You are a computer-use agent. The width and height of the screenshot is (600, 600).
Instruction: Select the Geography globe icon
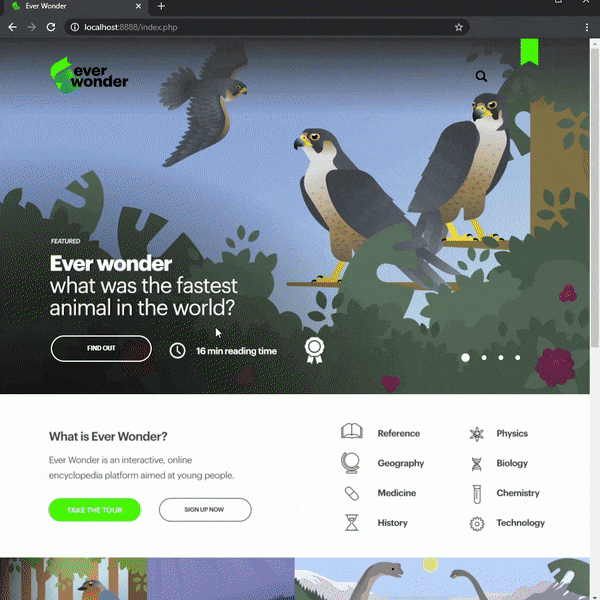pyautogui.click(x=351, y=463)
